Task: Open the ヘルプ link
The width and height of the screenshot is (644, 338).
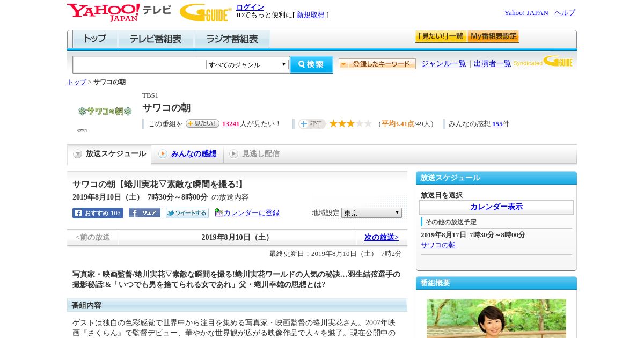Action: pos(565,13)
